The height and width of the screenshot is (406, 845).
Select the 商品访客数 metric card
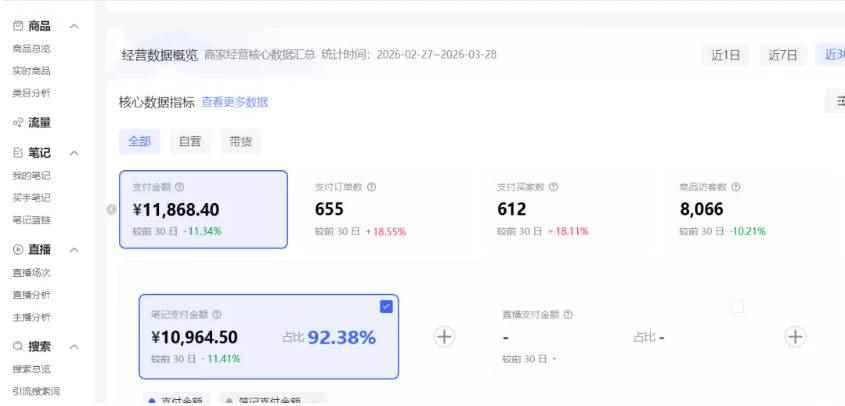click(750, 209)
